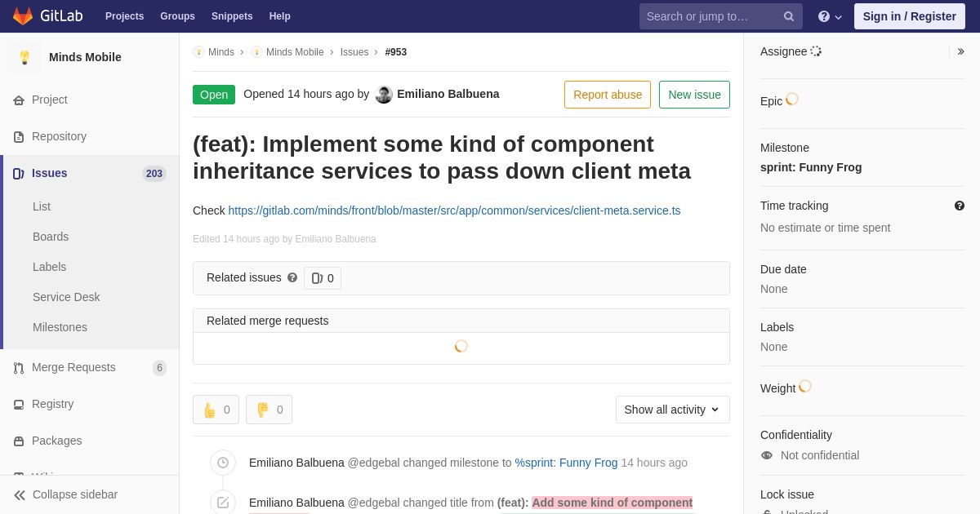Image resolution: width=980 pixels, height=514 pixels.
Task: Click the thumbs up reaction button
Action: 216,410
